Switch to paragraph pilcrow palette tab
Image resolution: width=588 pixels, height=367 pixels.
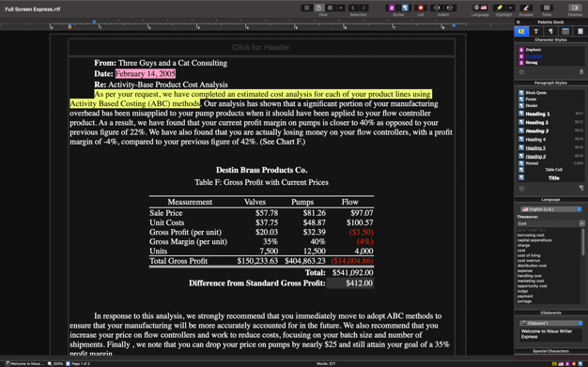[x=550, y=32]
